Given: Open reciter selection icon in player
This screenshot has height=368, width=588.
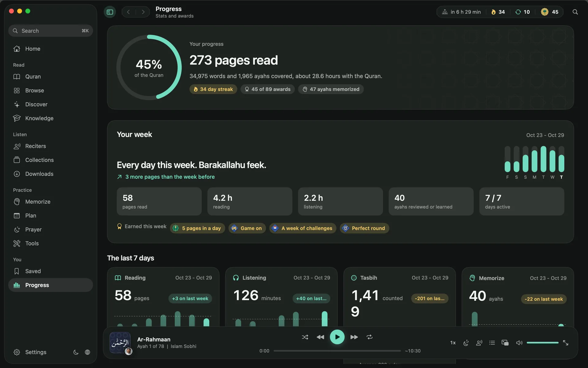Looking at the screenshot, I should [x=479, y=343].
